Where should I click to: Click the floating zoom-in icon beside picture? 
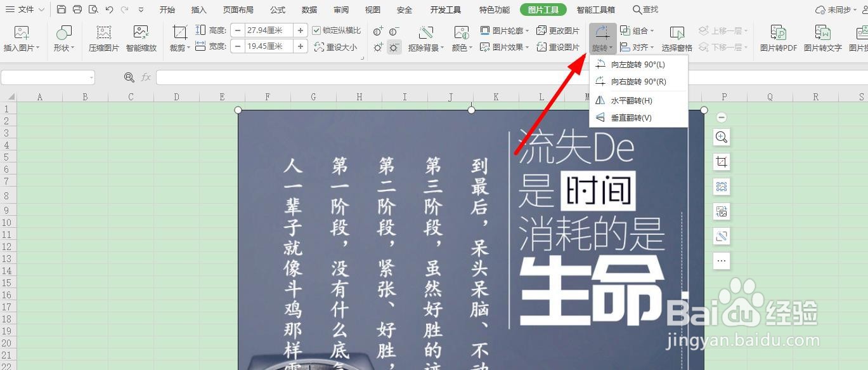(722, 137)
